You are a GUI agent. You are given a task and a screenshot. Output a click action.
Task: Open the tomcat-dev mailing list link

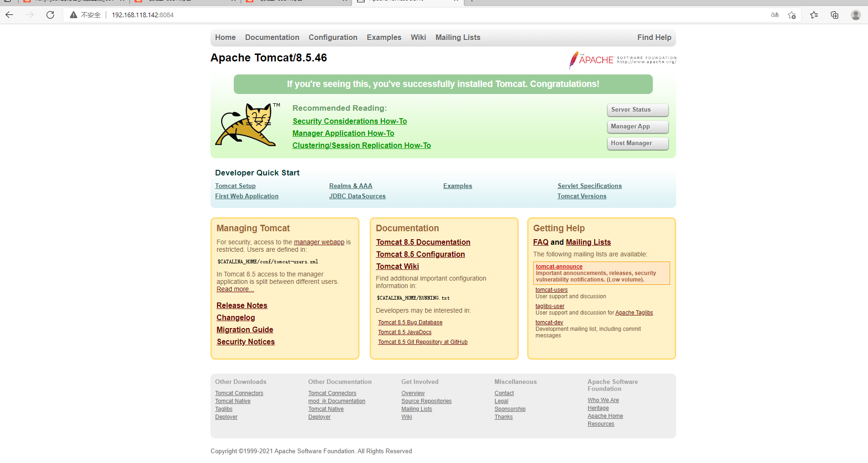(549, 322)
